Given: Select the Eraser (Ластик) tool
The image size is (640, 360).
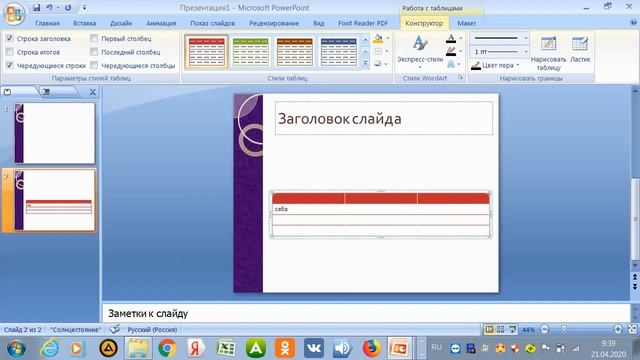Looking at the screenshot, I should point(580,50).
